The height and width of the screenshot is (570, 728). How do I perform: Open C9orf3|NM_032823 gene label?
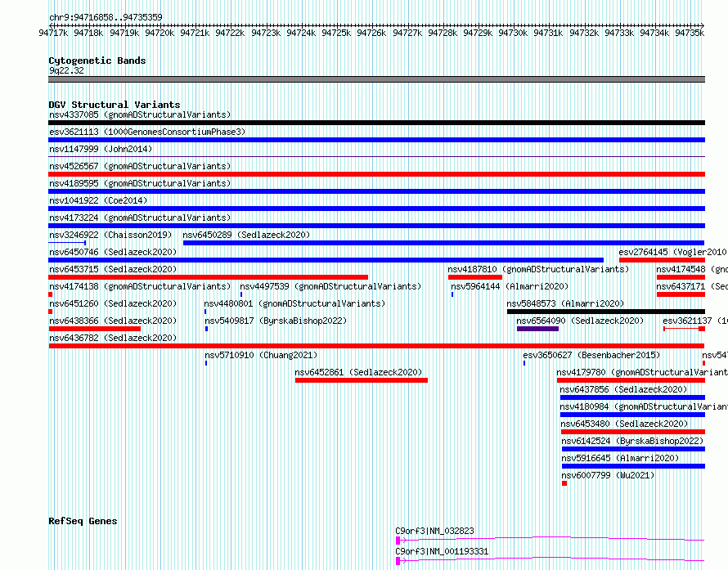[434, 531]
